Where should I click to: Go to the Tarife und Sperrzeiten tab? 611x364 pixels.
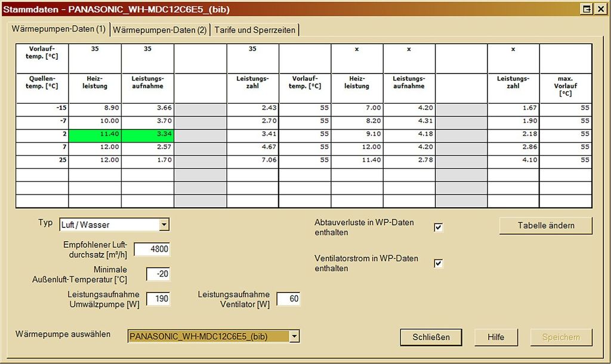tap(255, 30)
